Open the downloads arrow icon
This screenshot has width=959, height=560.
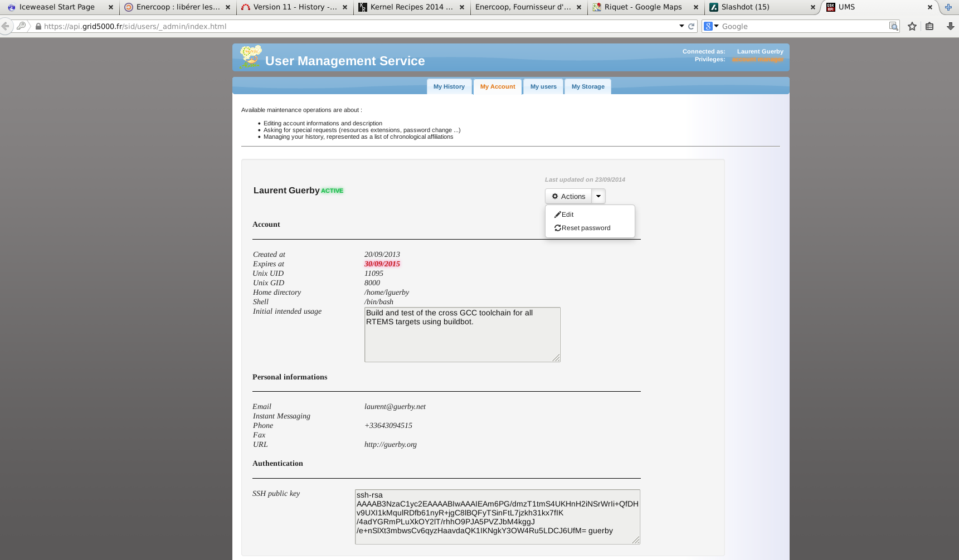pos(951,26)
